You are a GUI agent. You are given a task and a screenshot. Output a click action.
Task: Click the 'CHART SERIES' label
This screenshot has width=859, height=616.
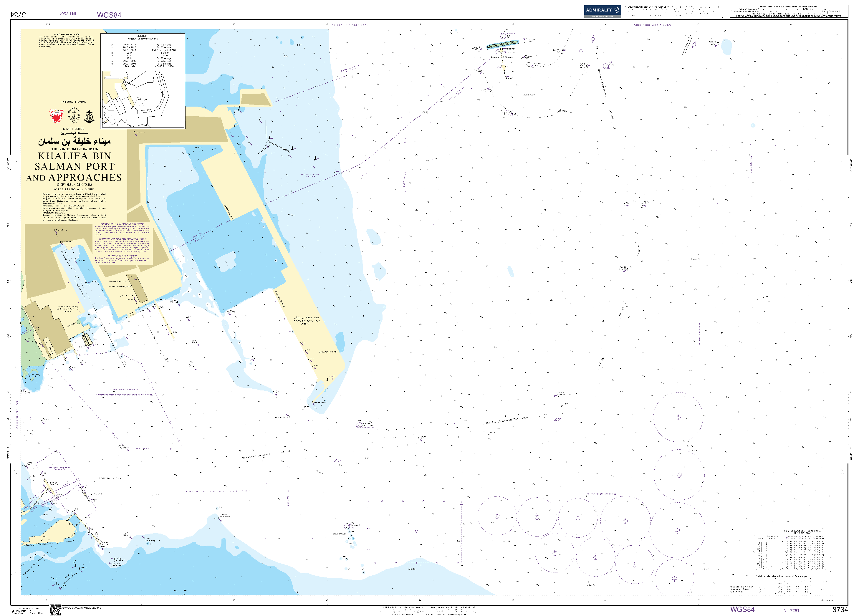coord(74,129)
